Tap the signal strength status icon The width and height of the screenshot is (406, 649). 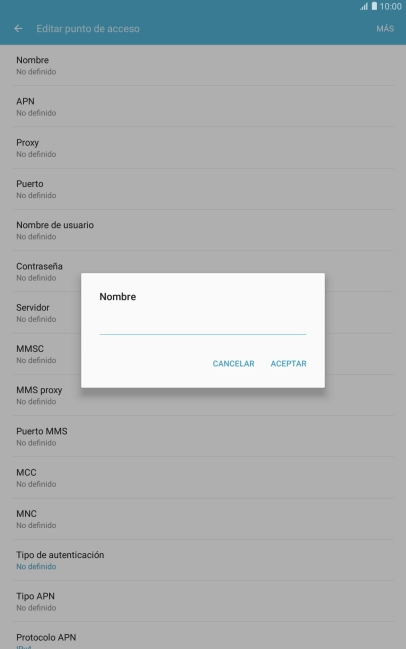point(364,6)
